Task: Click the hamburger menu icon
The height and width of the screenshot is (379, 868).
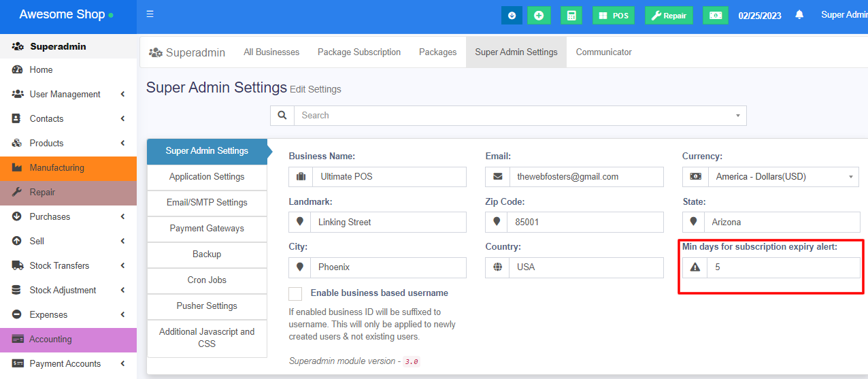Action: pos(150,14)
